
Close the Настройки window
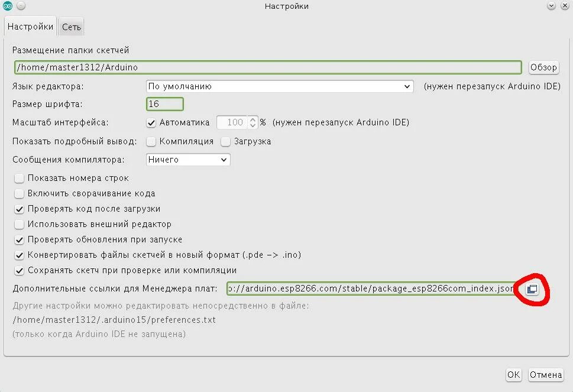pos(565,6)
